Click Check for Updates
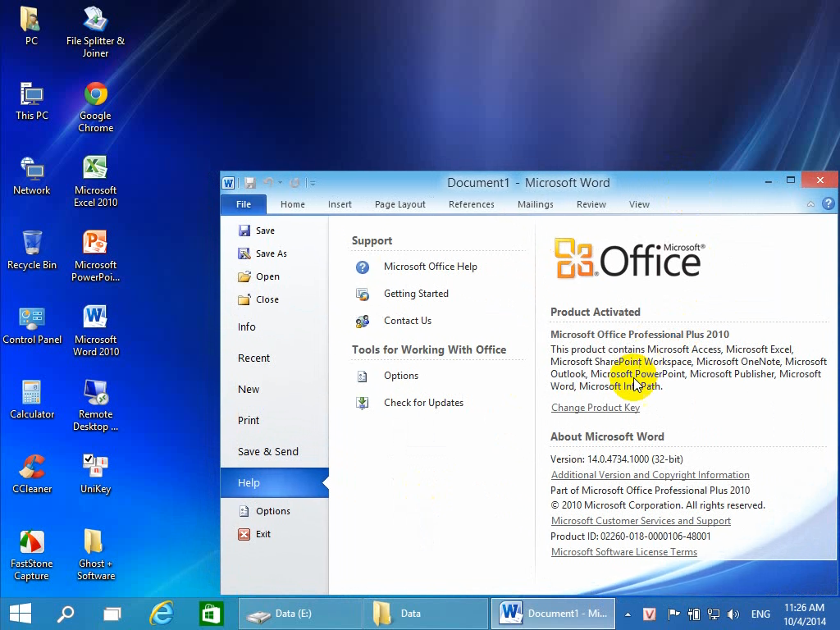 pyautogui.click(x=422, y=403)
